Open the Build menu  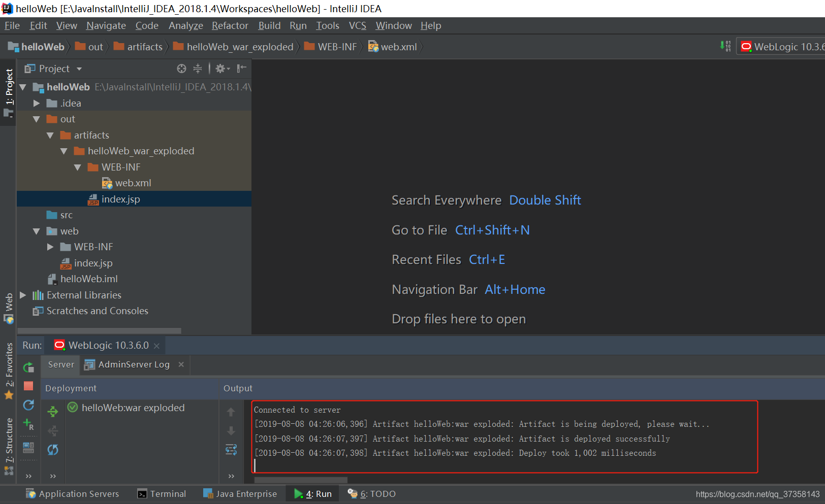pyautogui.click(x=269, y=25)
